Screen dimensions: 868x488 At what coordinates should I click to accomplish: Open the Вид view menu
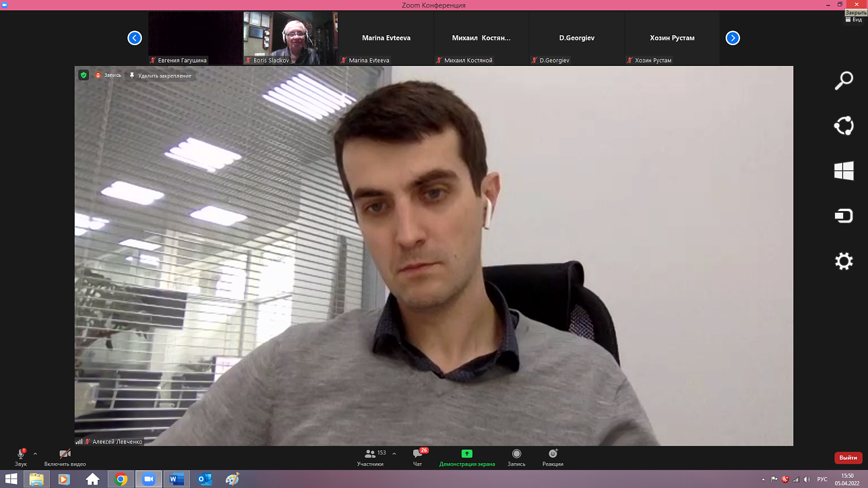pyautogui.click(x=854, y=20)
